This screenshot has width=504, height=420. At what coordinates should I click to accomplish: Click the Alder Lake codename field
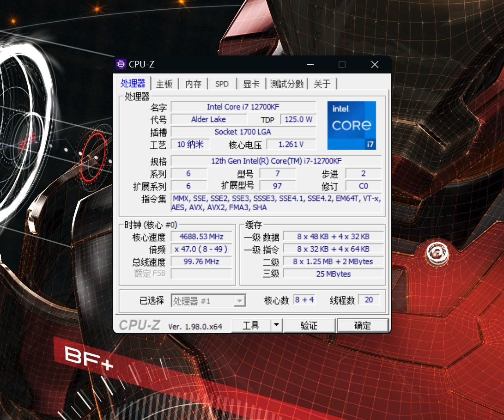209,119
